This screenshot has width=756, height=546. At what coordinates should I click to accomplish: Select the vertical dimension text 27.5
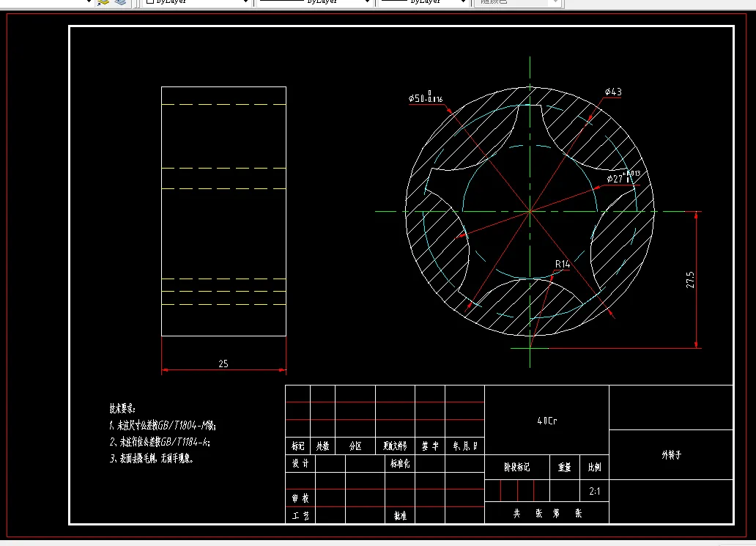click(x=690, y=280)
